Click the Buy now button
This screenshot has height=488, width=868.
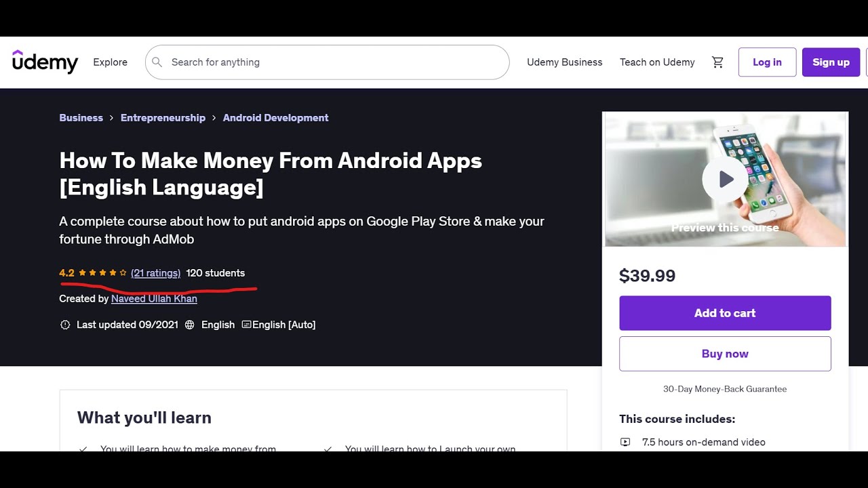point(725,354)
